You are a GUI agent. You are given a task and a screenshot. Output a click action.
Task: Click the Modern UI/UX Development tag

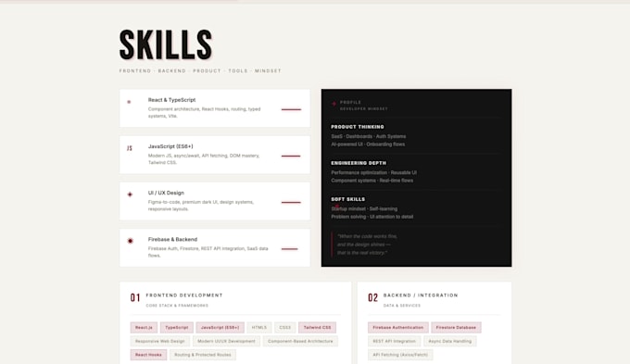226,341
